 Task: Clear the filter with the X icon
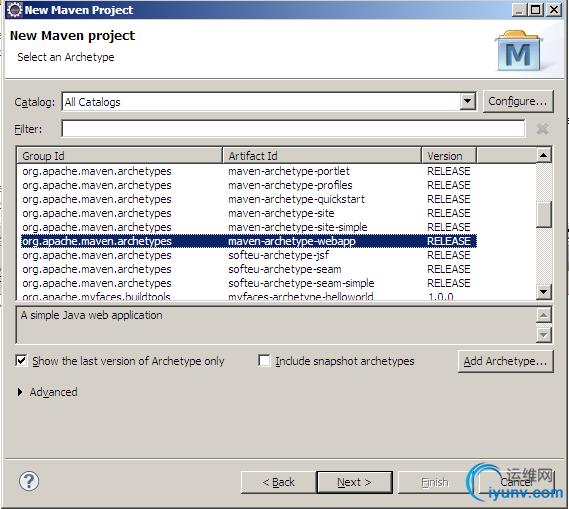[542, 129]
